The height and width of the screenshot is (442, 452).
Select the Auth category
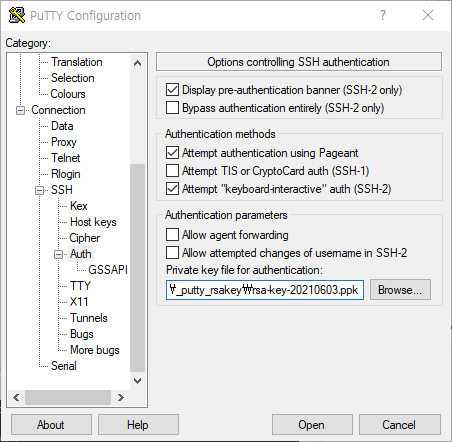click(x=80, y=254)
